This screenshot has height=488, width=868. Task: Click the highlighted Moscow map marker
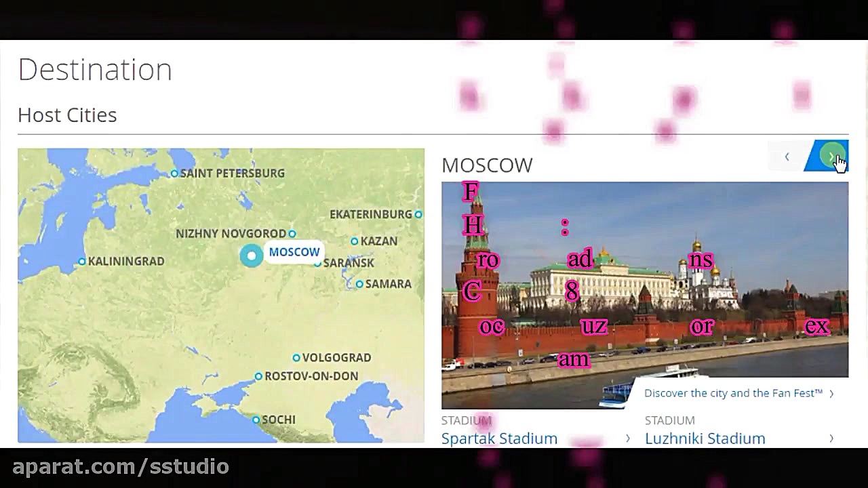(x=252, y=256)
